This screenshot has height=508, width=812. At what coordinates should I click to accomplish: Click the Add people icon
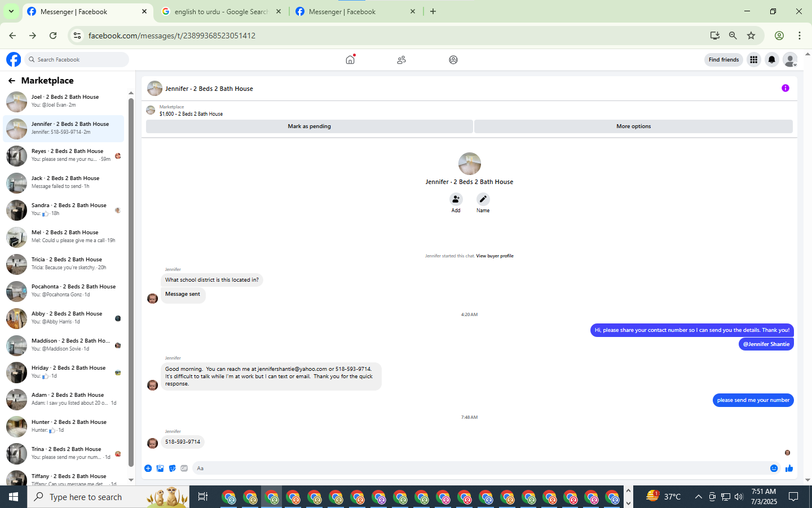[456, 199]
